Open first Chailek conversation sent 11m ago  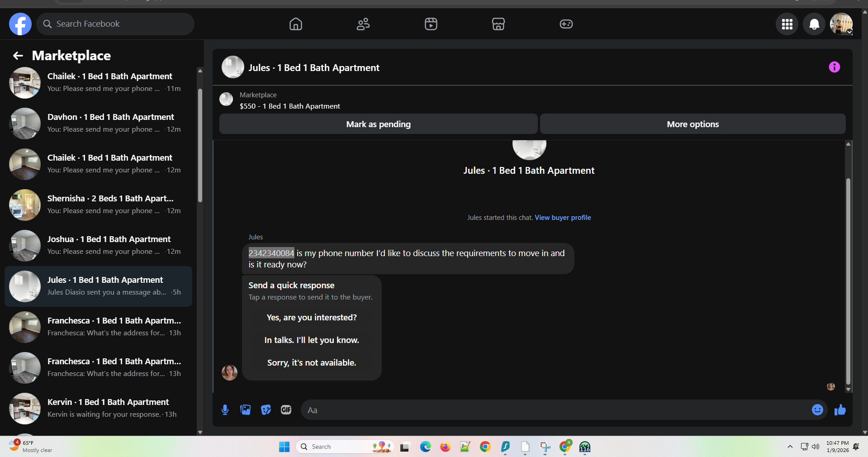98,83
